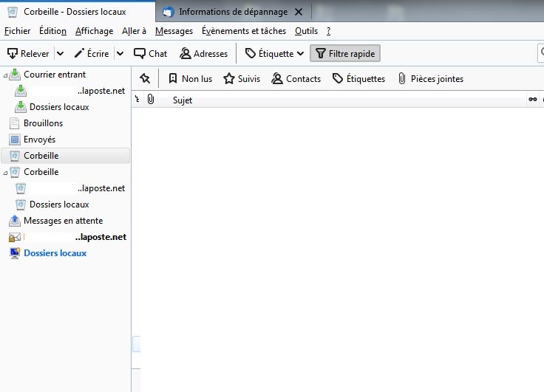This screenshot has width=544, height=392.
Task: Sort by Sujet column header
Action: pos(342,100)
